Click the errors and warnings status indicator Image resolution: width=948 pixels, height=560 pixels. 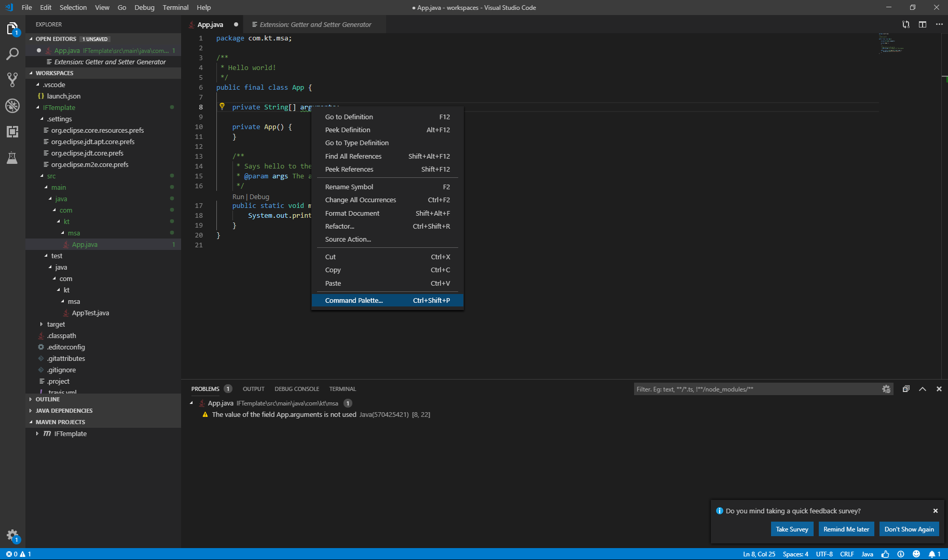pos(19,554)
